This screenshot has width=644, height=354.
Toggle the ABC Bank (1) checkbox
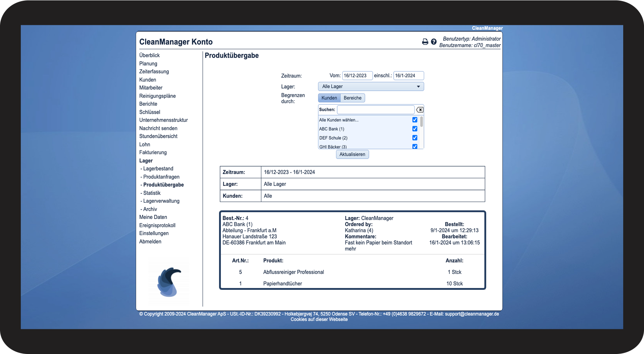pyautogui.click(x=415, y=129)
